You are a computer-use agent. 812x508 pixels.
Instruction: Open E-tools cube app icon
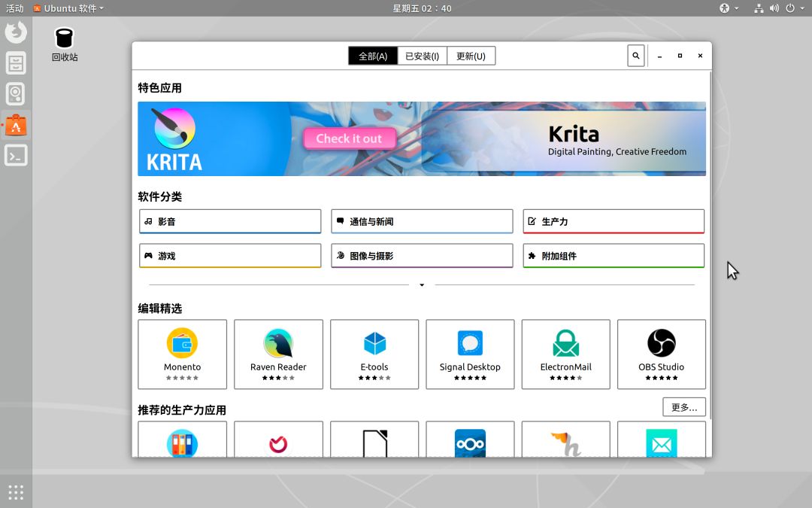click(x=374, y=342)
